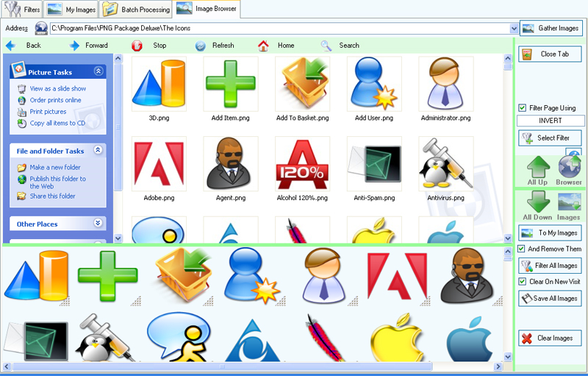588x376 pixels.
Task: Click the Filter All Images button
Action: [x=550, y=266]
